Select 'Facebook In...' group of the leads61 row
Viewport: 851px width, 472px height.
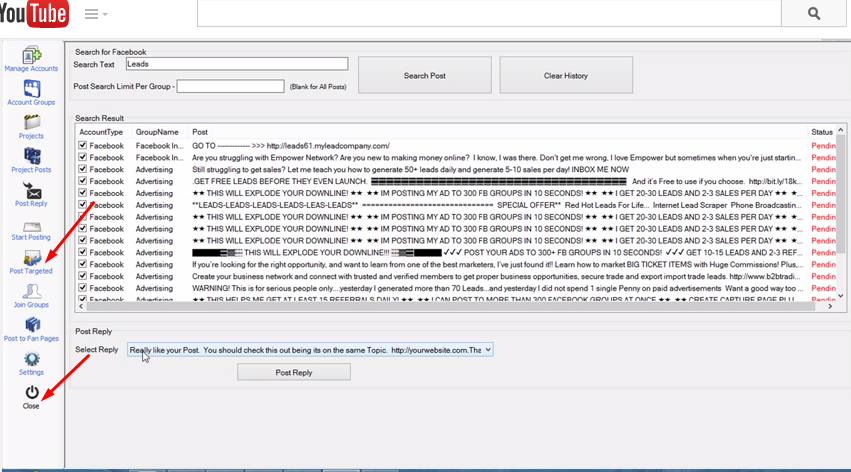click(x=160, y=145)
